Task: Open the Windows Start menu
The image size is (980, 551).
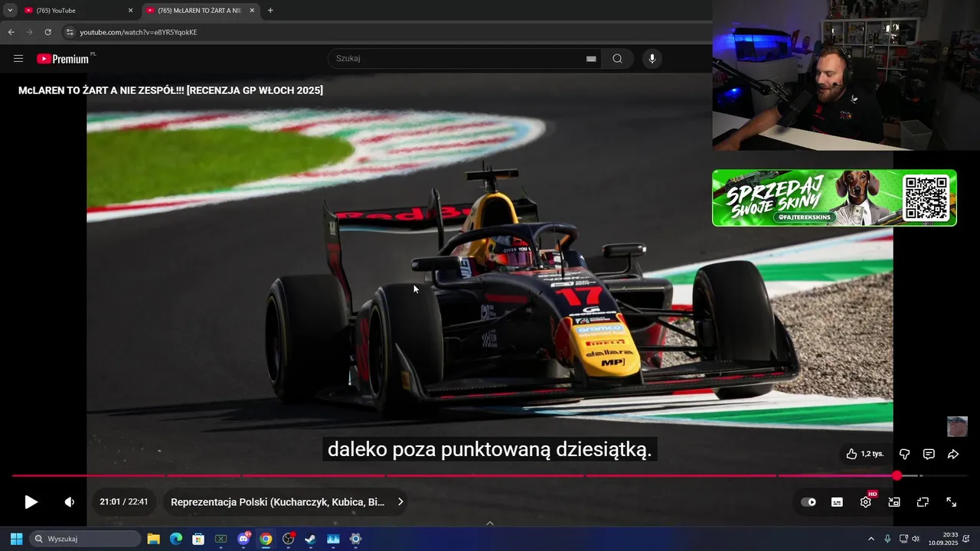Action: click(x=16, y=539)
